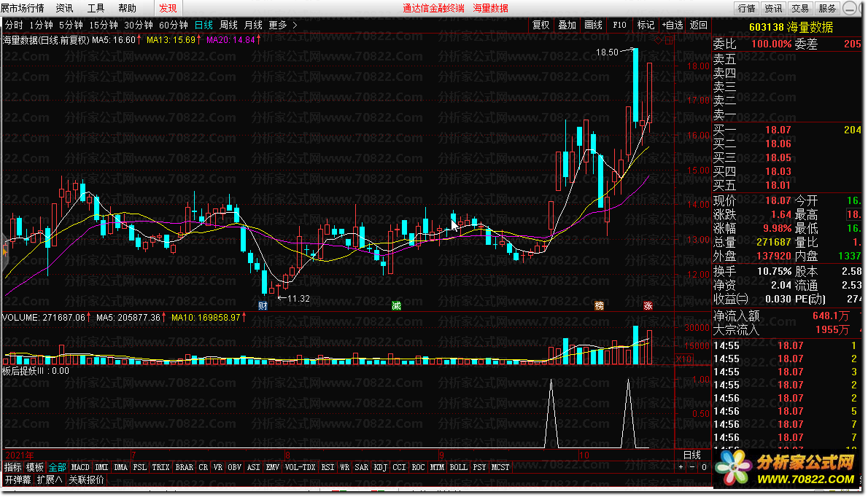Switch sub-chart to BOLL indicator

tap(458, 467)
